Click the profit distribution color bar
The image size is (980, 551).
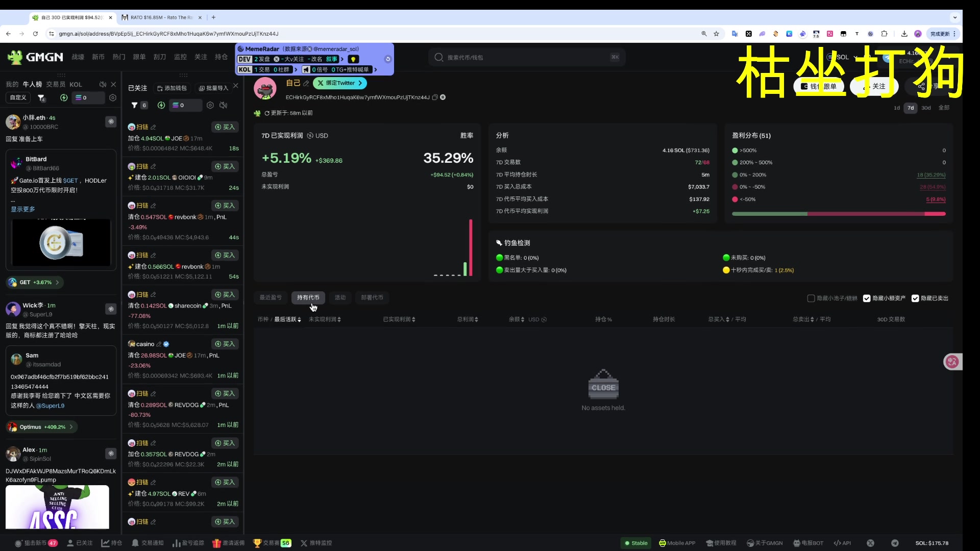coord(838,214)
